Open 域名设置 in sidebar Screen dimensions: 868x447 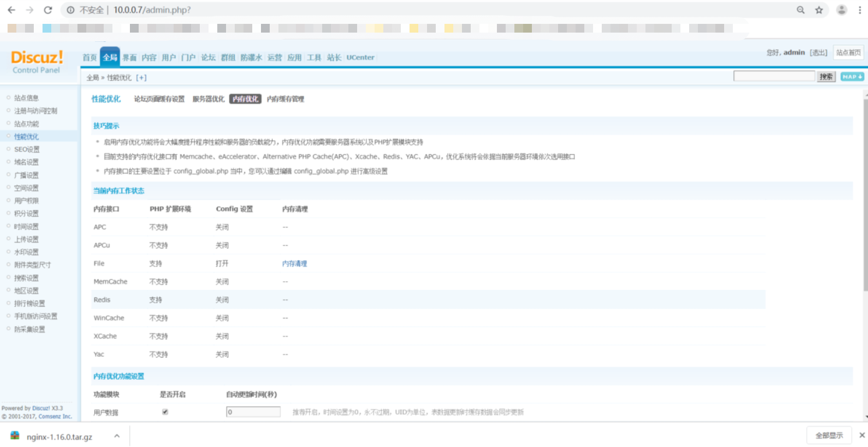tap(26, 162)
